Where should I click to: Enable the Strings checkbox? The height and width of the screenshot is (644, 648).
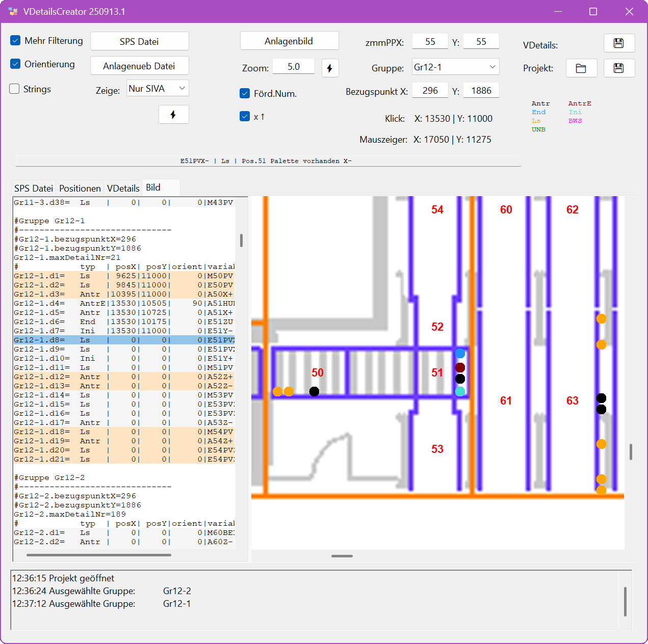pyautogui.click(x=15, y=89)
